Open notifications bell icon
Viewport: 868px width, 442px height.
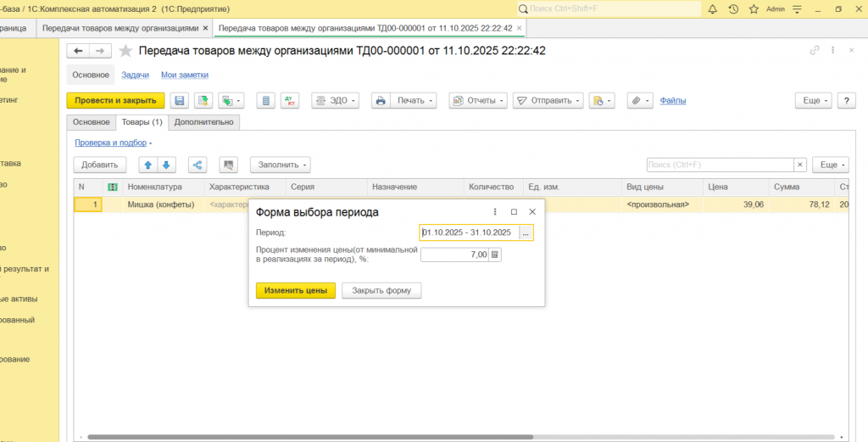[712, 8]
